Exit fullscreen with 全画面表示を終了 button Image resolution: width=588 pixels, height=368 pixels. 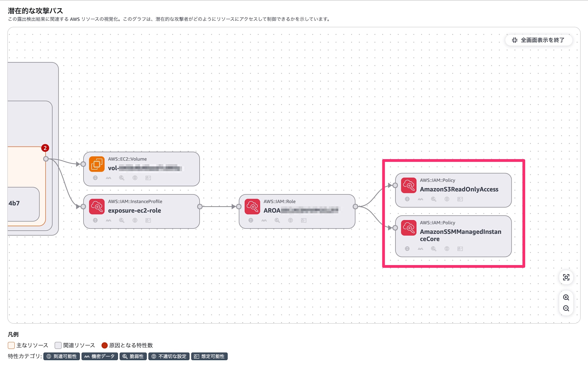(x=538, y=40)
